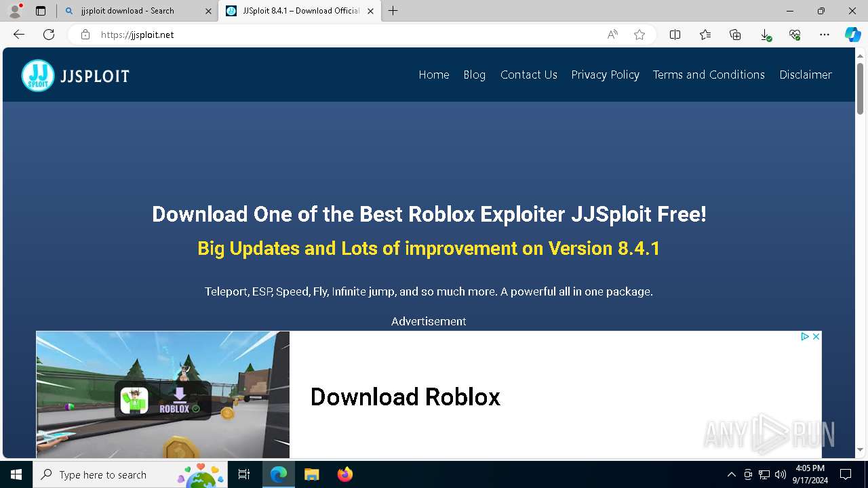Screen dimensions: 868x488
Task: Open Terms and Conditions page
Action: click(x=709, y=75)
